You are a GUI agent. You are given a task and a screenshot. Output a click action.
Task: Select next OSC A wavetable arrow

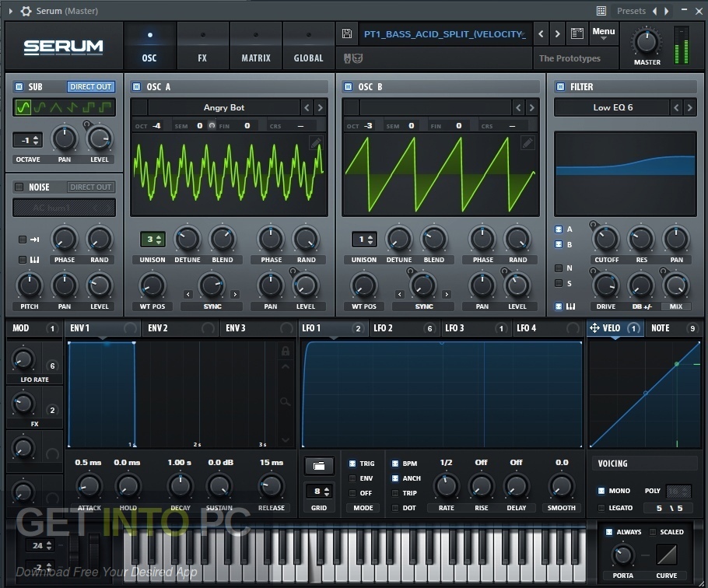[320, 107]
